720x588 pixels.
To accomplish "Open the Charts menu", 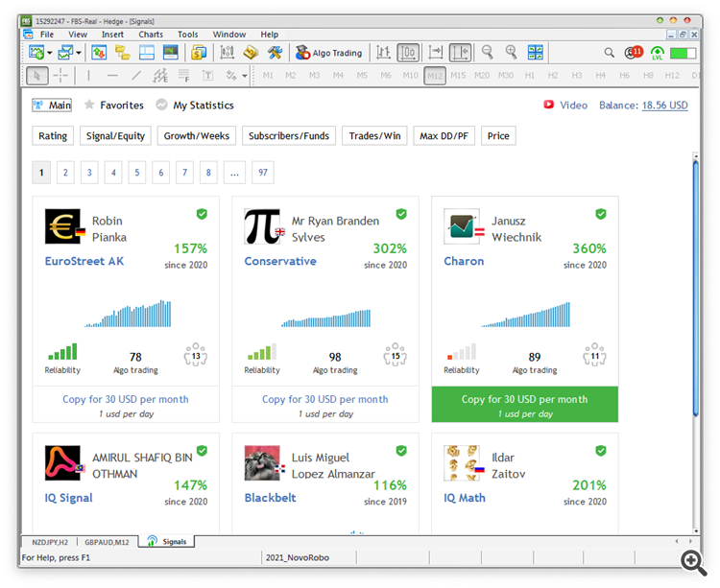I will pyautogui.click(x=151, y=35).
